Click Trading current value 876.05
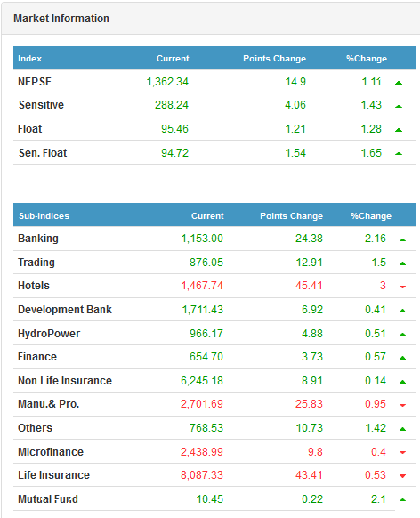This screenshot has width=420, height=518. click(206, 263)
